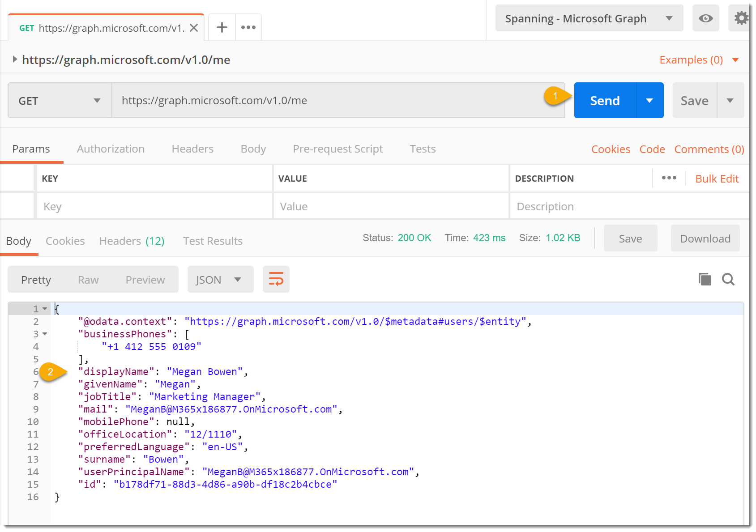The width and height of the screenshot is (756, 532).
Task: Open the Test Results tab
Action: pos(213,241)
